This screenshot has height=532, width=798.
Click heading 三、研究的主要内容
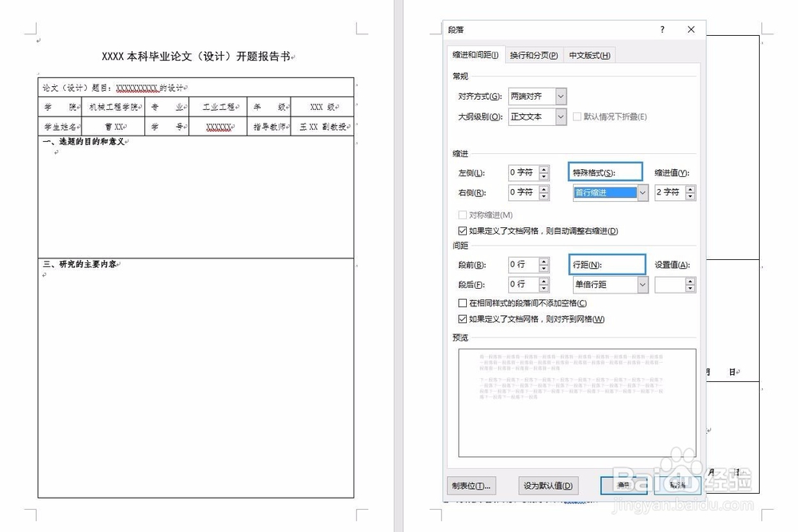coord(80,264)
